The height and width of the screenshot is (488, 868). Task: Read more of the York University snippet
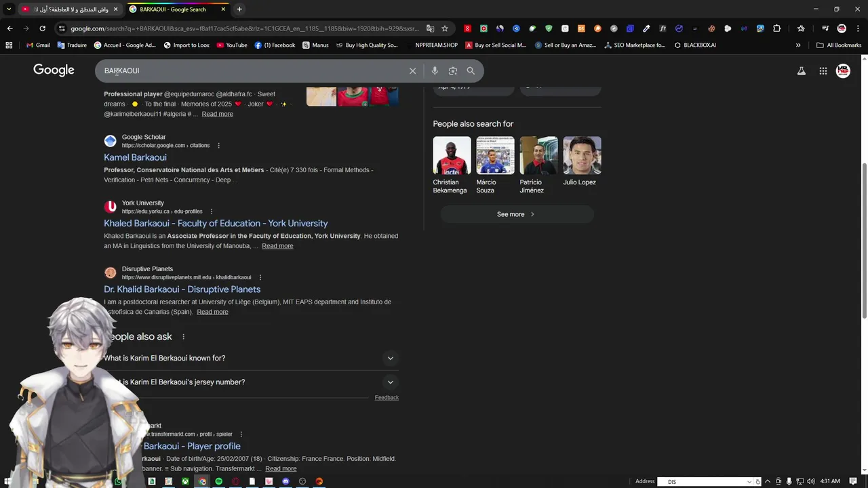[277, 246]
